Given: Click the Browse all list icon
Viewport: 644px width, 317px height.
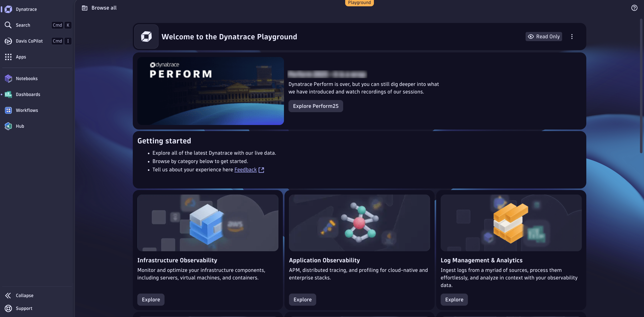Looking at the screenshot, I should click(x=85, y=8).
